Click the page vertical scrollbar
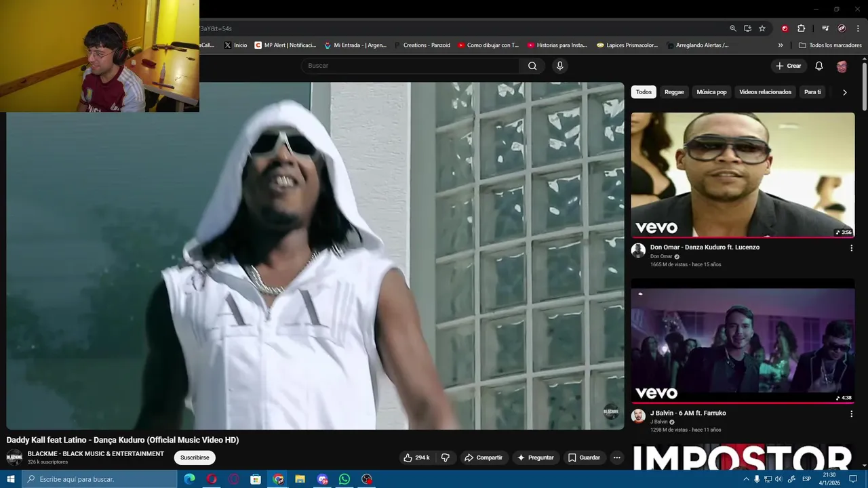The width and height of the screenshot is (868, 488). pos(865,87)
